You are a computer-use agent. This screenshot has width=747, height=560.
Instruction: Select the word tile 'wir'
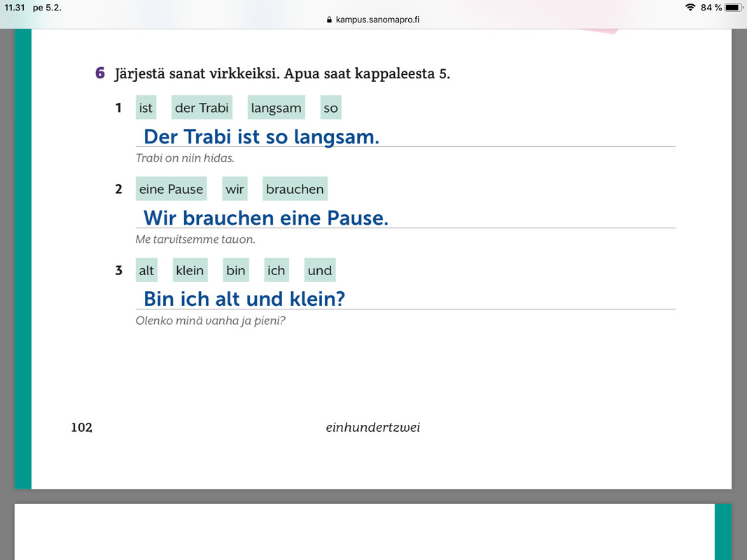click(235, 189)
